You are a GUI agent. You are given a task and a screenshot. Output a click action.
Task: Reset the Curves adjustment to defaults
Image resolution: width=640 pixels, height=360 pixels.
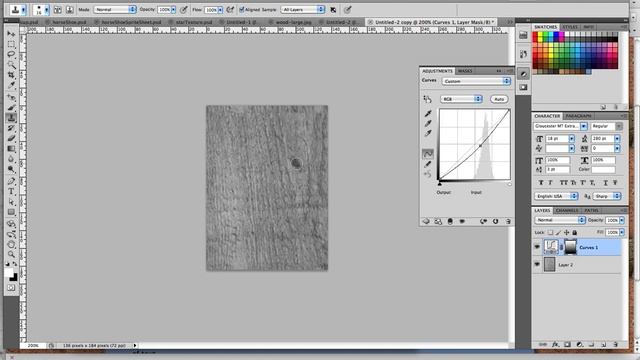coord(496,221)
